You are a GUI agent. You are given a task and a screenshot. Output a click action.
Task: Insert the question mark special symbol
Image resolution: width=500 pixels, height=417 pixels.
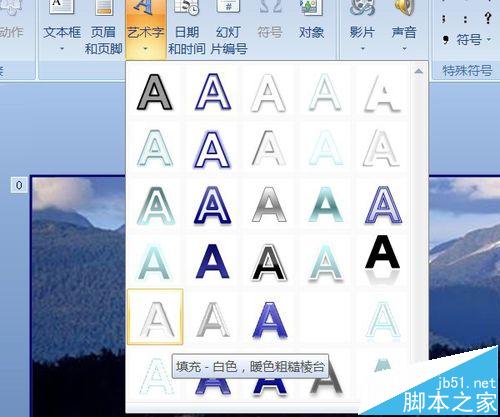coord(487,17)
